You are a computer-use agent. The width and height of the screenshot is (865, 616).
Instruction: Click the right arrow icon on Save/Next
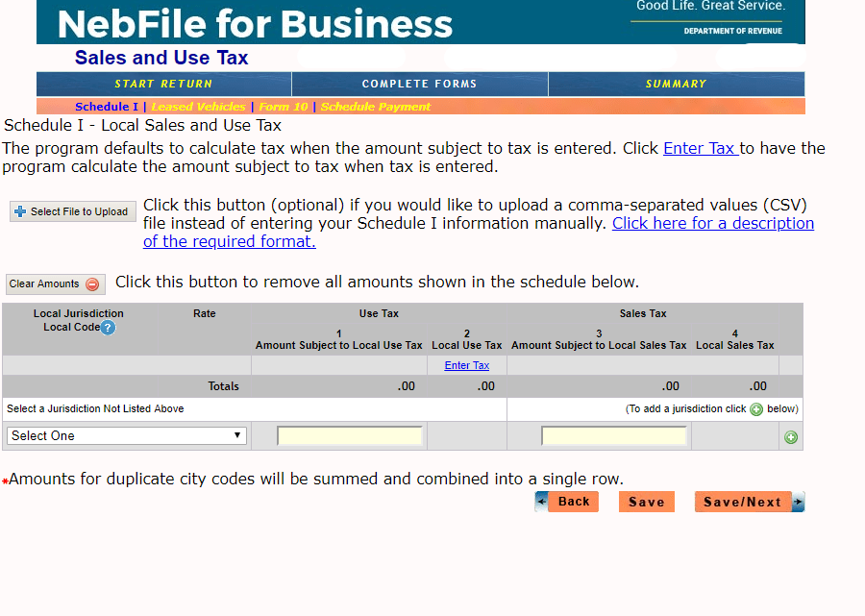(x=796, y=501)
